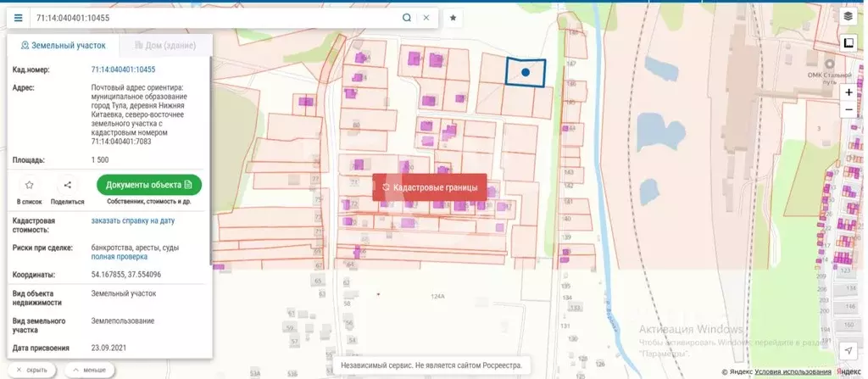The height and width of the screenshot is (379, 868).
Task: Click the area value 1 500
Action: pos(100,160)
